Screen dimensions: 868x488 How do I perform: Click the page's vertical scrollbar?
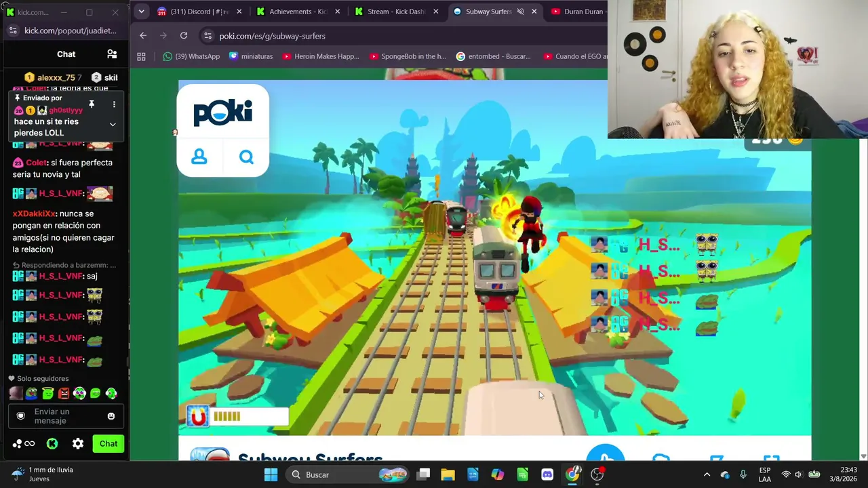pyautogui.click(x=863, y=298)
